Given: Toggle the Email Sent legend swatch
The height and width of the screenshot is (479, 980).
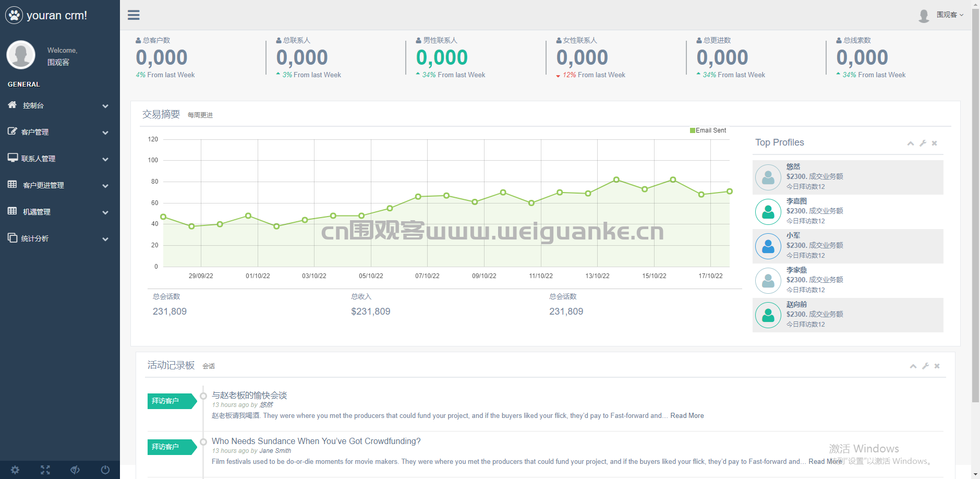Looking at the screenshot, I should (692, 130).
